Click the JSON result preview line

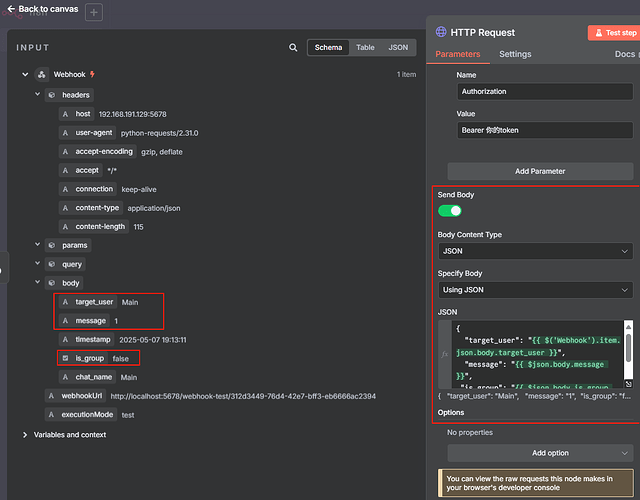coord(534,396)
